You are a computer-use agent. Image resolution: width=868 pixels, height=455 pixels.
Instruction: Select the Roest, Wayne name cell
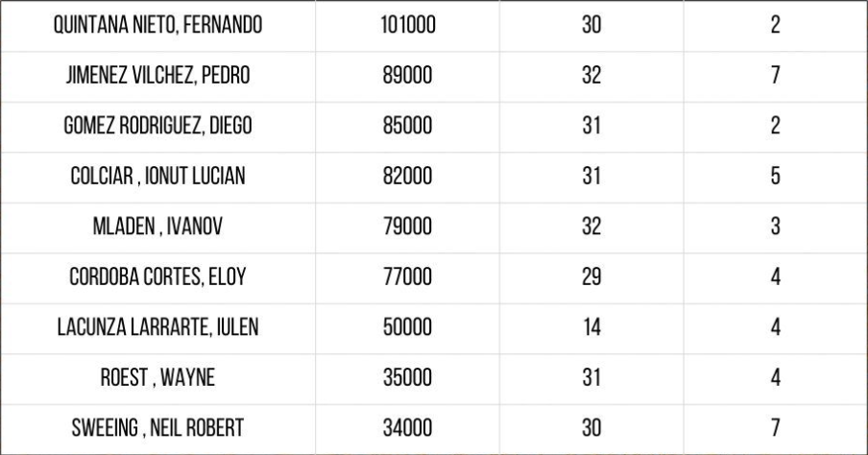point(157,377)
